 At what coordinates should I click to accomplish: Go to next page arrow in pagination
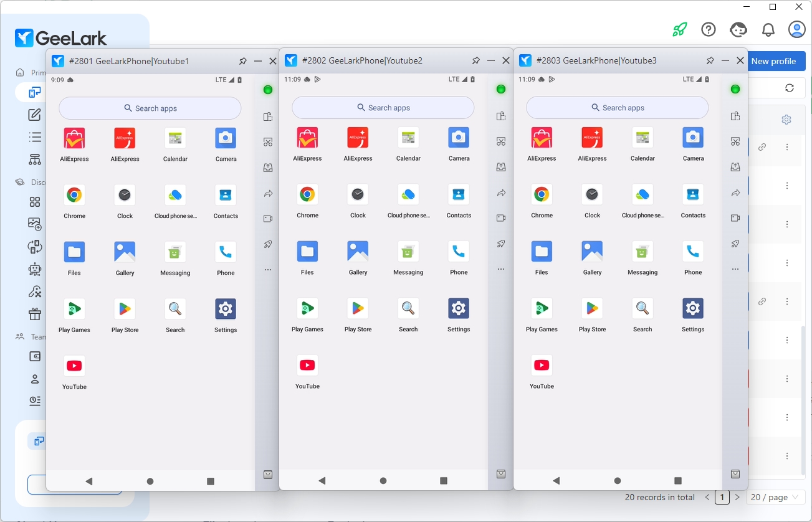tap(737, 497)
